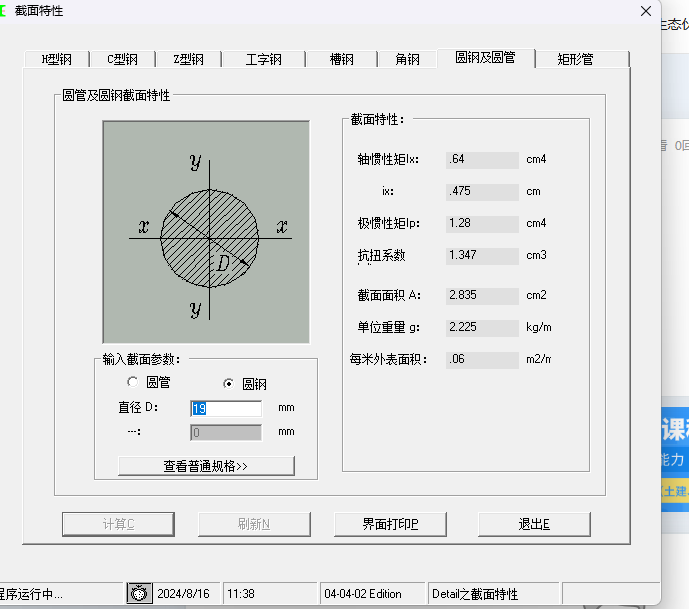
Task: Open 查看普通规格>> standard sizes list
Action: click(x=206, y=466)
